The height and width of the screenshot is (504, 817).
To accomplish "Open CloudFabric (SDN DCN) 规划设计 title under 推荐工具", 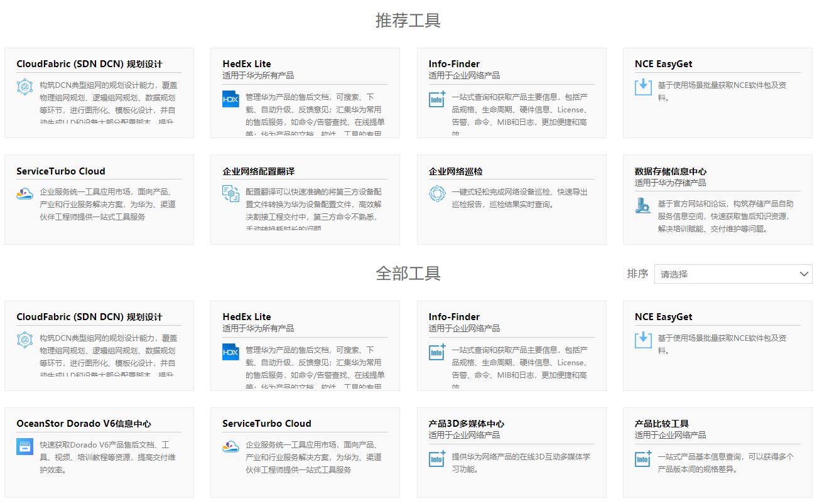I will coord(89,64).
